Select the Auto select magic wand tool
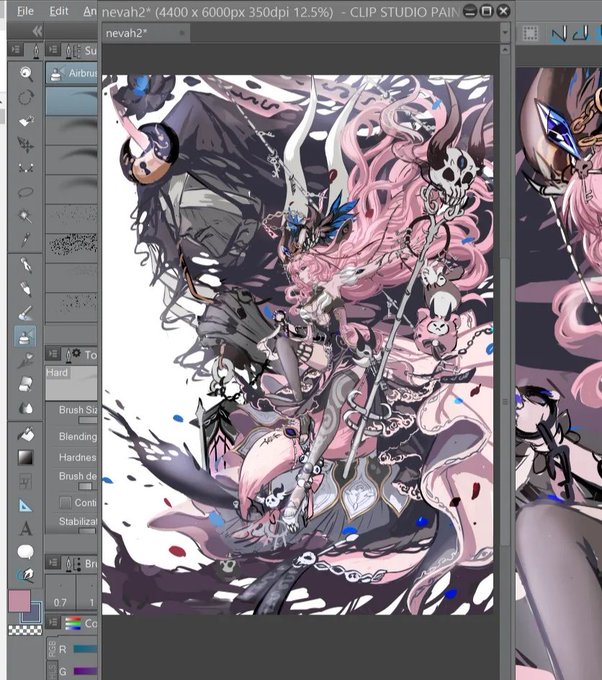This screenshot has width=602, height=680. click(x=26, y=215)
